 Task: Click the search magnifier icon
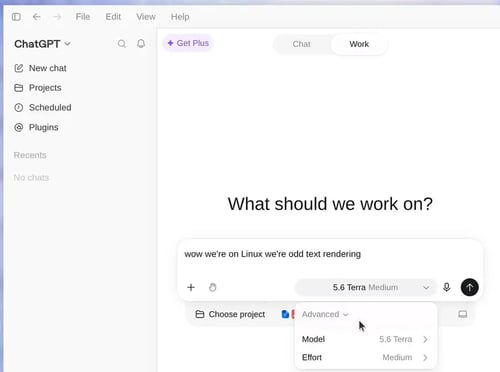coord(122,44)
